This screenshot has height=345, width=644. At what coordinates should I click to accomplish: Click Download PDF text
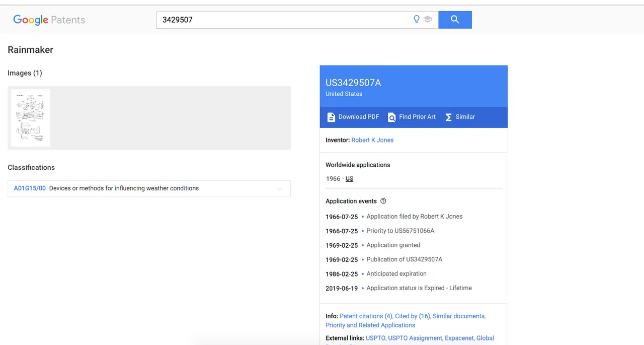[x=359, y=117]
